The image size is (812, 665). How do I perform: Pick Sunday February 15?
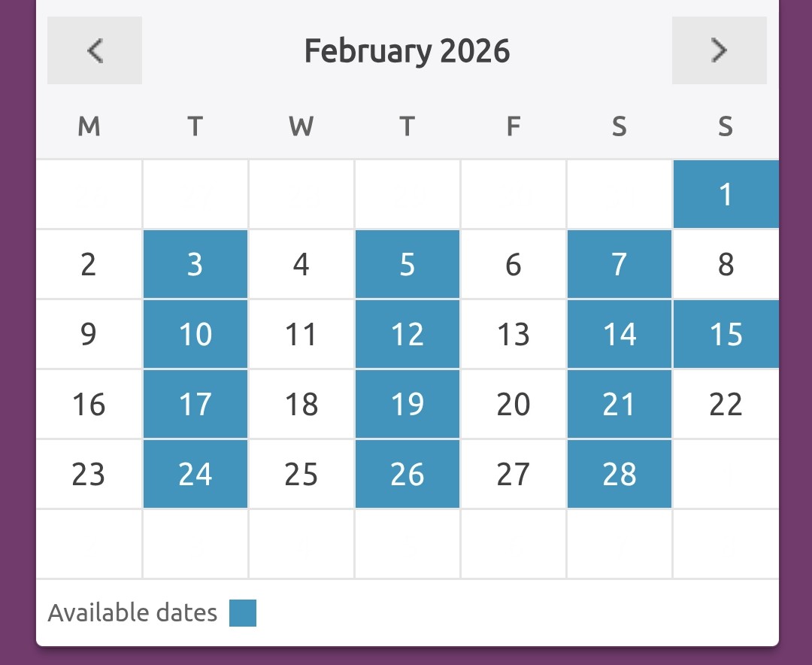click(726, 335)
